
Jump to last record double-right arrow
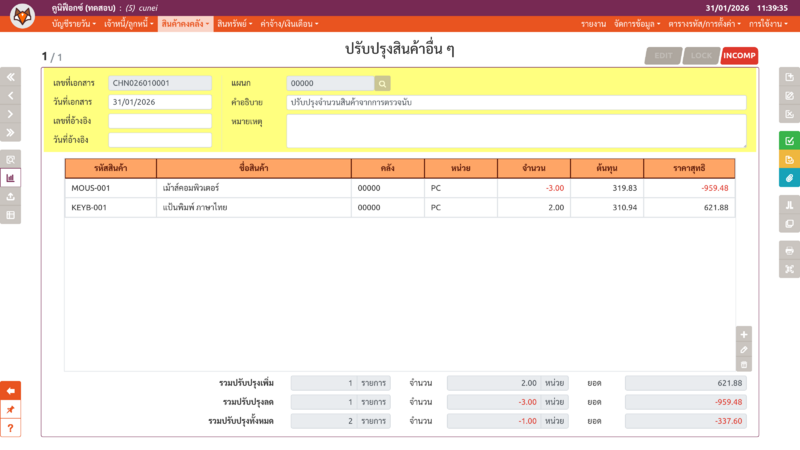11,133
